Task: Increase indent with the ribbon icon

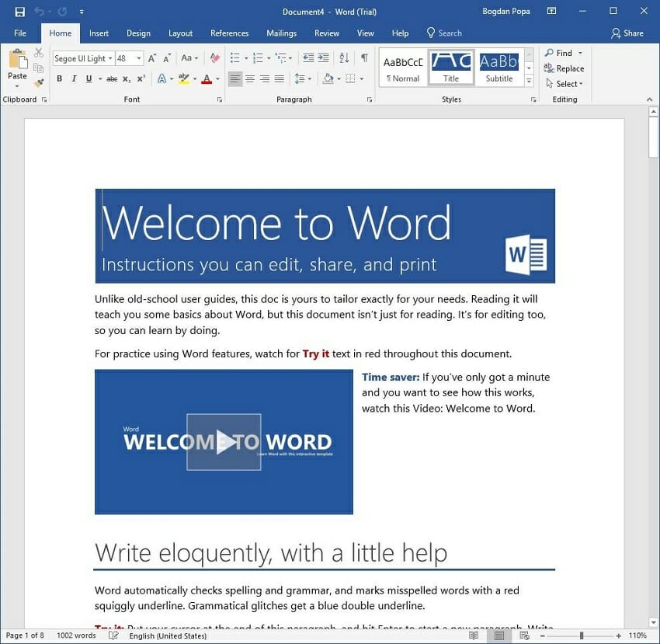Action: pyautogui.click(x=323, y=58)
